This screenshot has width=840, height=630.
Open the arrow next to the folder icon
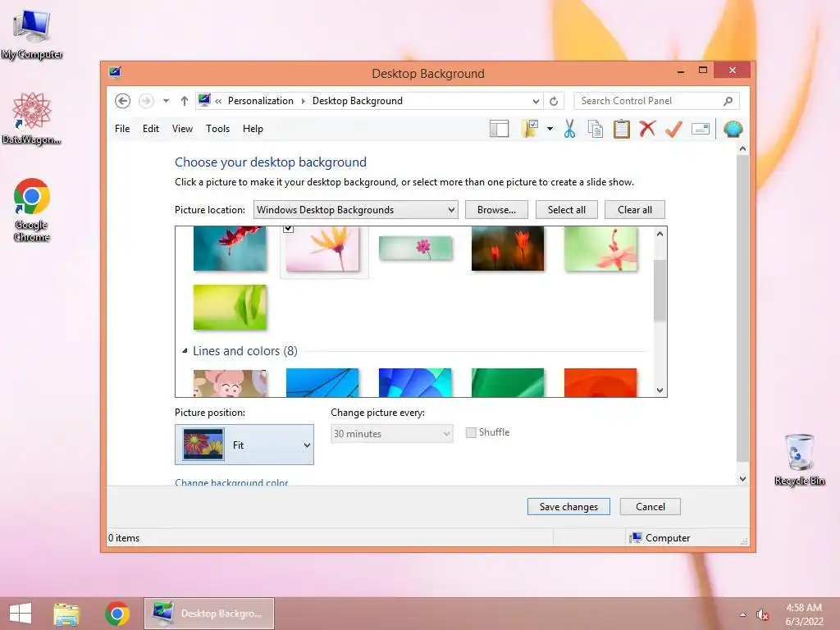pos(550,129)
